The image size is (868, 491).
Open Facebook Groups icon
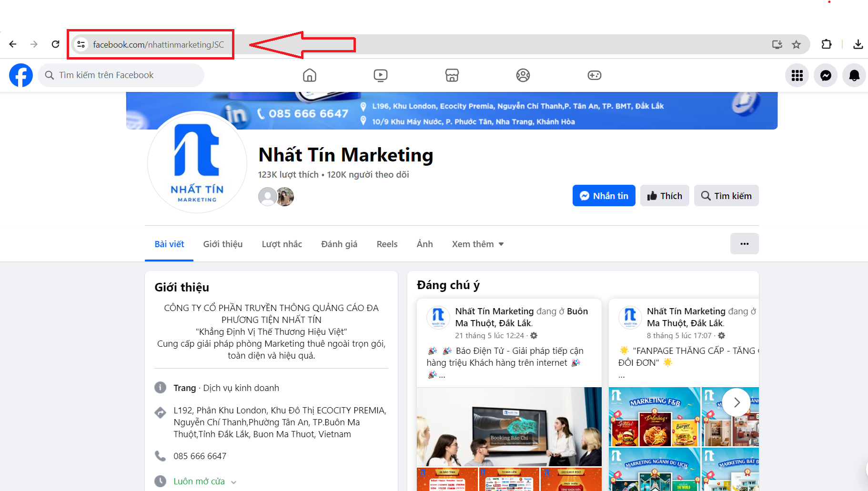click(x=523, y=75)
